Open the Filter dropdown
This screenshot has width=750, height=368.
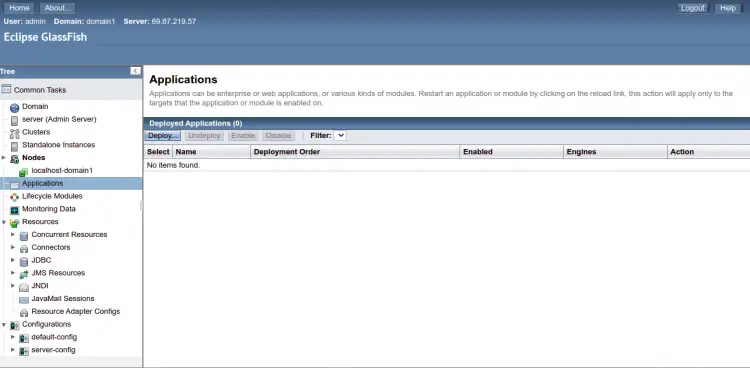click(x=340, y=135)
